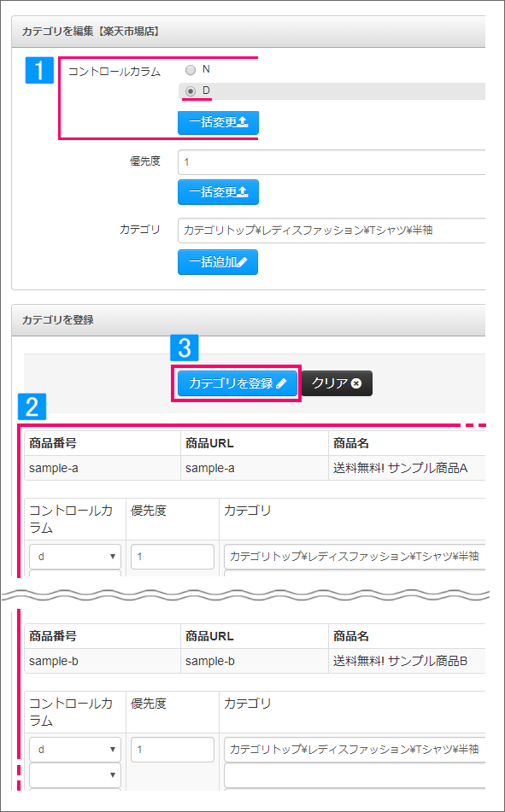
Task: Click sample-b priority field with value 1
Action: pyautogui.click(x=173, y=750)
